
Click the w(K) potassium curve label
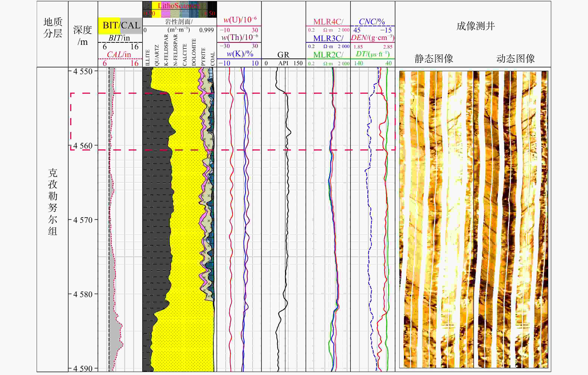[240, 54]
